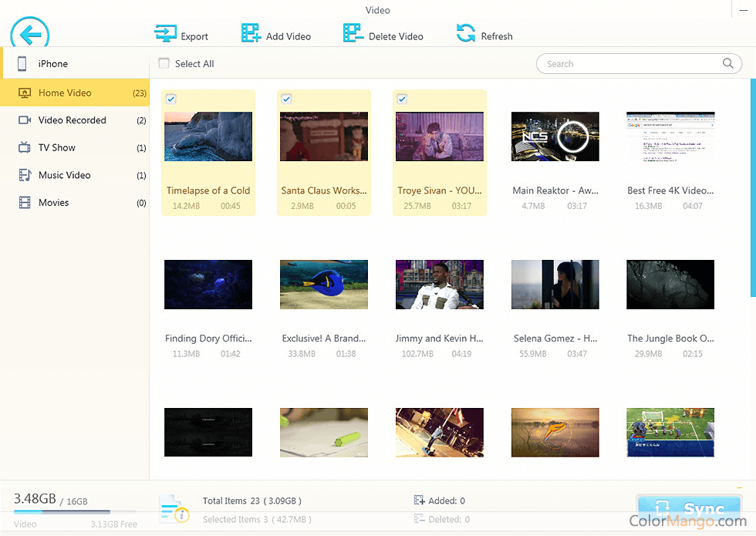
Task: Select the Movies category
Action: tap(54, 203)
